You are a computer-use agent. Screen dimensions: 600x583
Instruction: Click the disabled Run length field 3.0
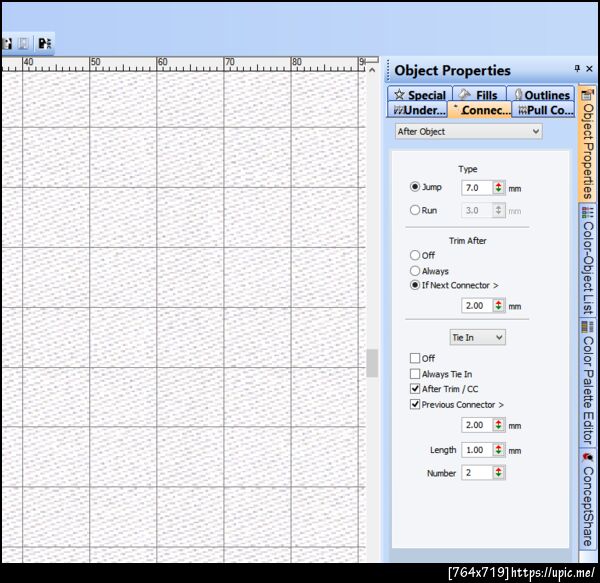tap(477, 210)
